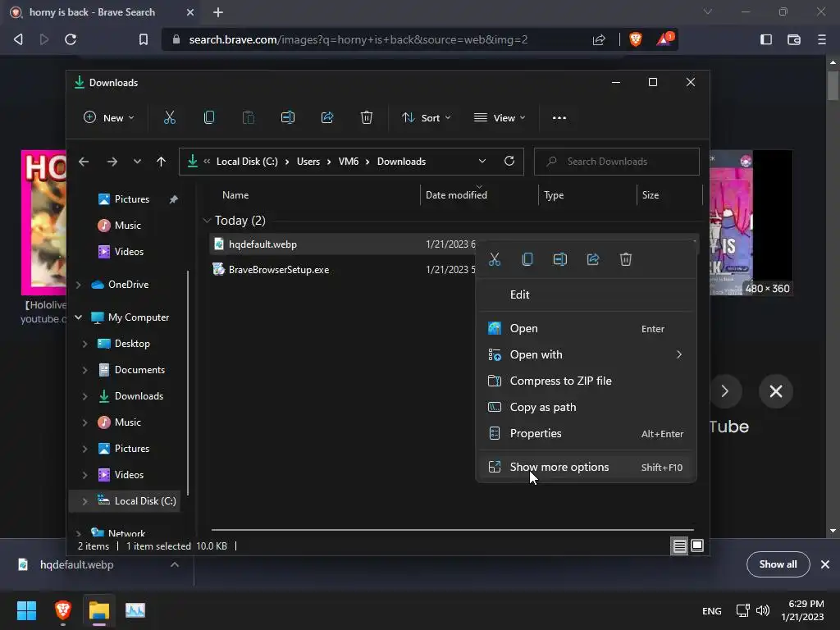Open pinned Pictures quick access
Viewport: 840px width, 630px height.
132,199
